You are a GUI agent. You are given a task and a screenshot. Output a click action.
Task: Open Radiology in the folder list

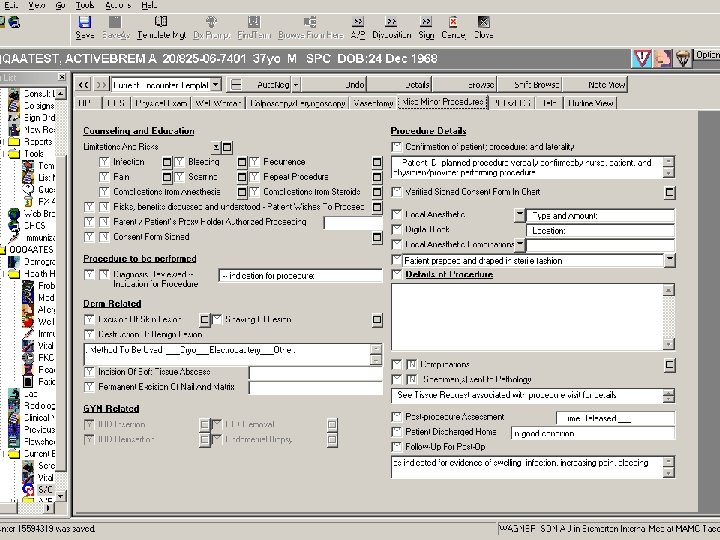(x=34, y=405)
